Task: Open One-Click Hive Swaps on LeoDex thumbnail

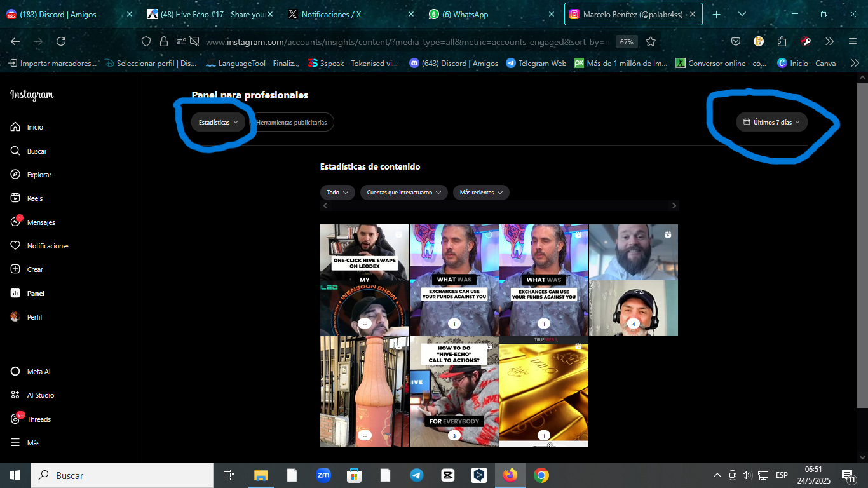Action: pos(365,280)
